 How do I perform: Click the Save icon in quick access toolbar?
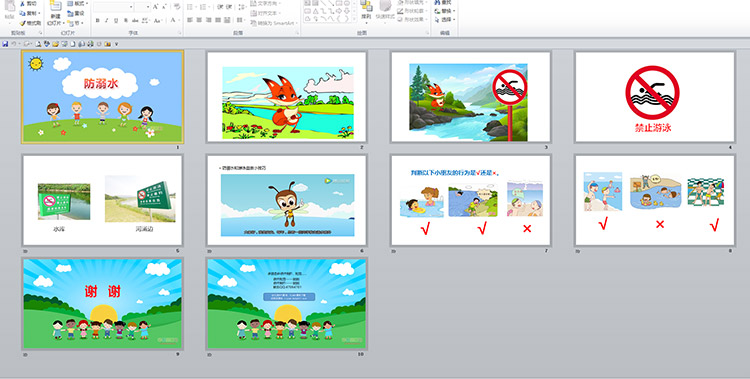(5, 44)
